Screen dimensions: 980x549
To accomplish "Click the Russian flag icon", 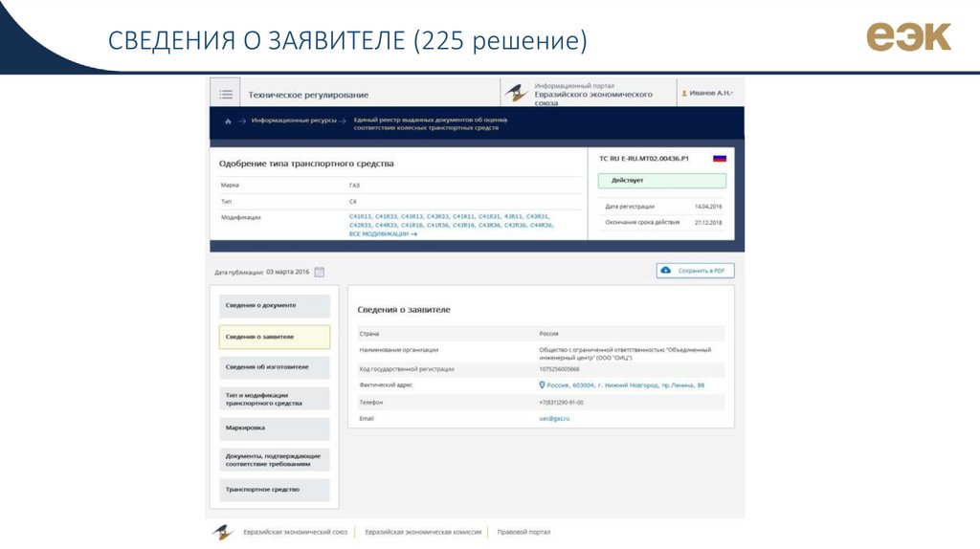I will (x=720, y=158).
